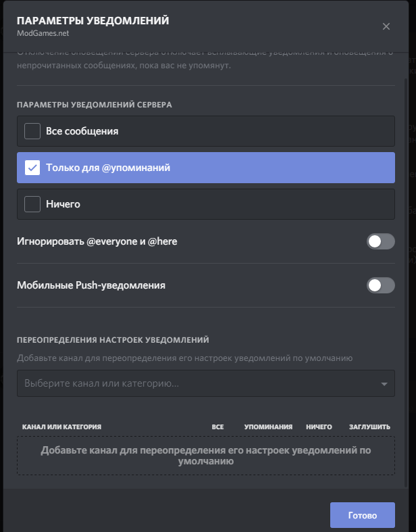Expand the channel dropdown arrow
The image size is (416, 532).
384,384
